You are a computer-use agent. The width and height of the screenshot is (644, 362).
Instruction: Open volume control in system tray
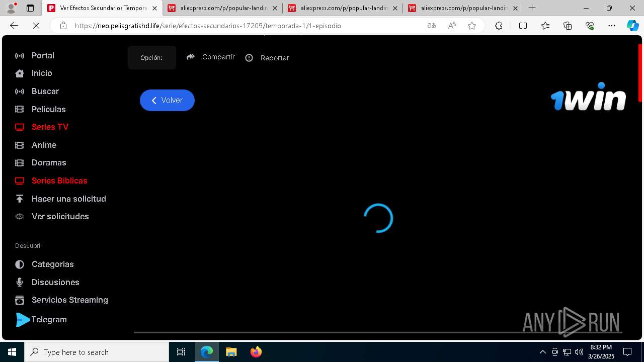(x=579, y=352)
